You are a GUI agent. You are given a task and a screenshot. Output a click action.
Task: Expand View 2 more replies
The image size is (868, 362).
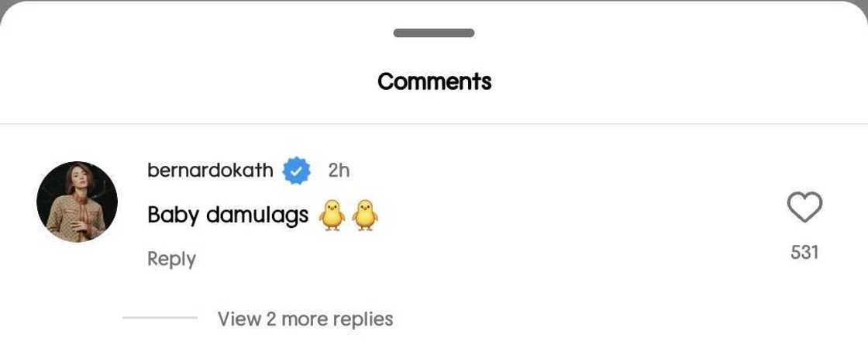(305, 319)
